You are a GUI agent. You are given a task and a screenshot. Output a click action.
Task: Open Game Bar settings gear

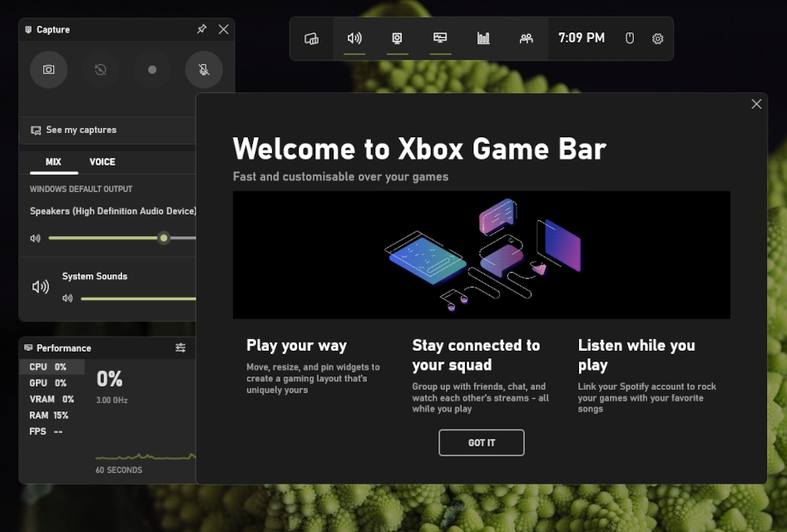(657, 38)
